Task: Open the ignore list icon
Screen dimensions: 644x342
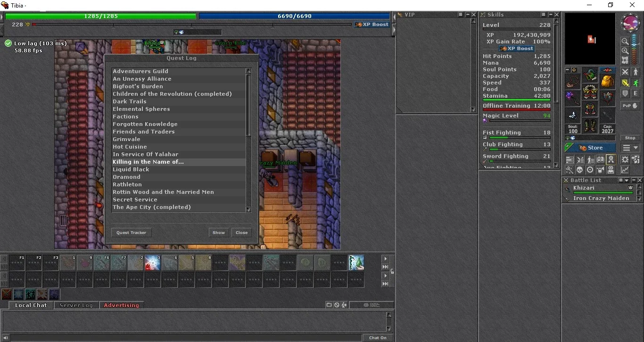Action: (x=337, y=305)
